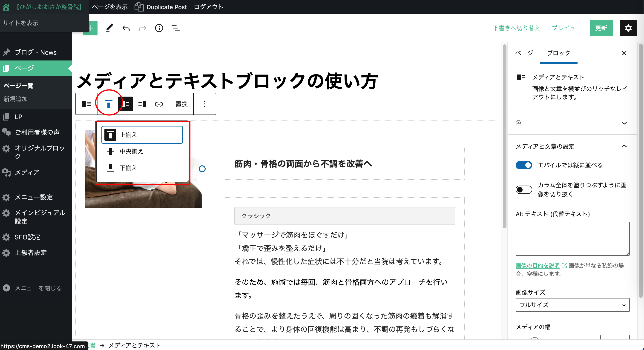Select the pencil edit tool icon
644x350 pixels.
109,28
